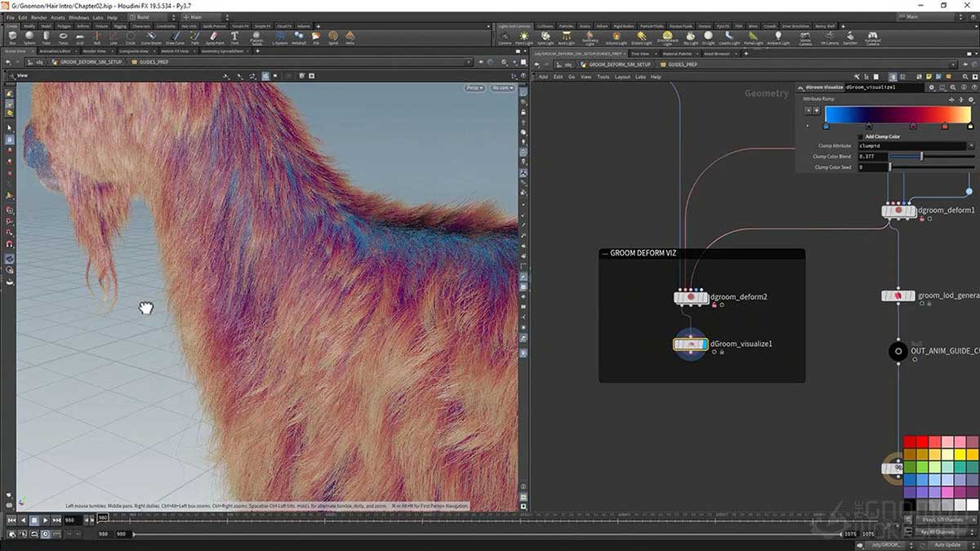This screenshot has height=551, width=980.
Task: Select the Spray Paint shelf tool
Action: point(213,37)
